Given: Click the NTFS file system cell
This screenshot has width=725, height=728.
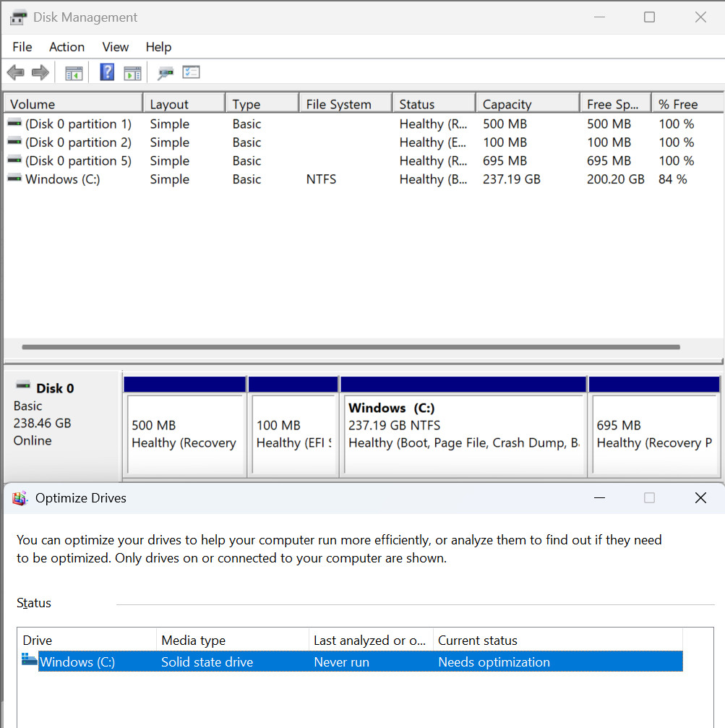Looking at the screenshot, I should coord(321,179).
